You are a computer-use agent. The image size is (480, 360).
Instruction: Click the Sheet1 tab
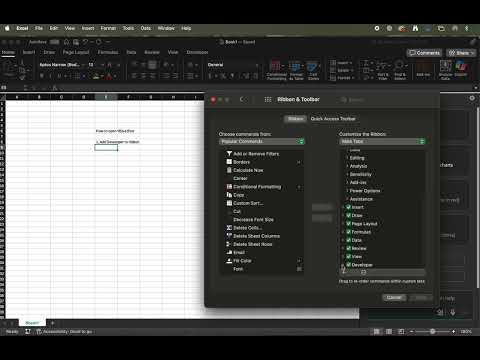click(32, 323)
